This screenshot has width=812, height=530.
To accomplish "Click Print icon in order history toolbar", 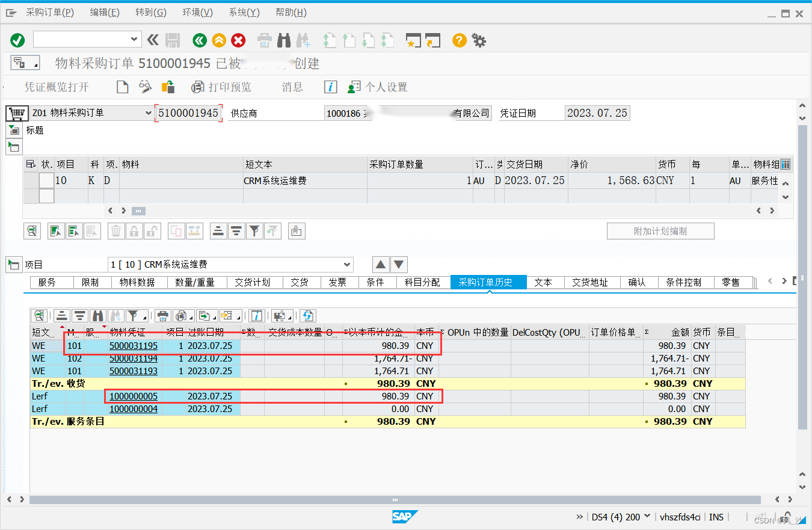I will 163,315.
